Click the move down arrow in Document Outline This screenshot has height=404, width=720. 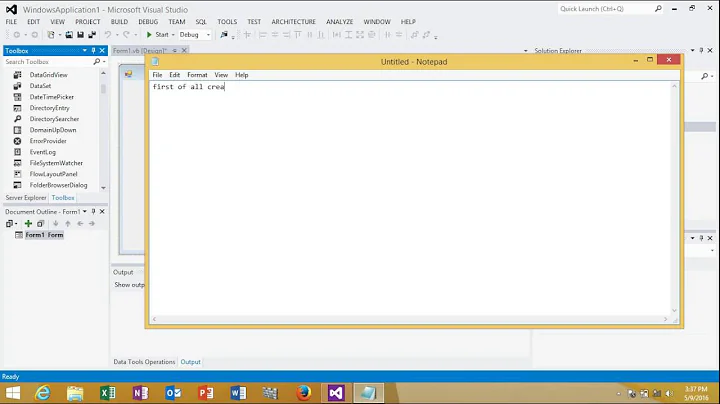(x=56, y=224)
